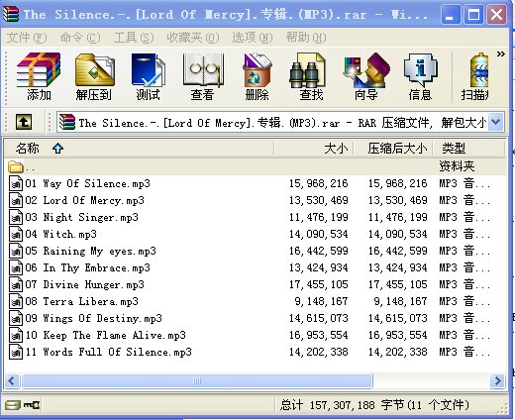Click scroll left arrow of horizontal scrollbar

(12, 381)
